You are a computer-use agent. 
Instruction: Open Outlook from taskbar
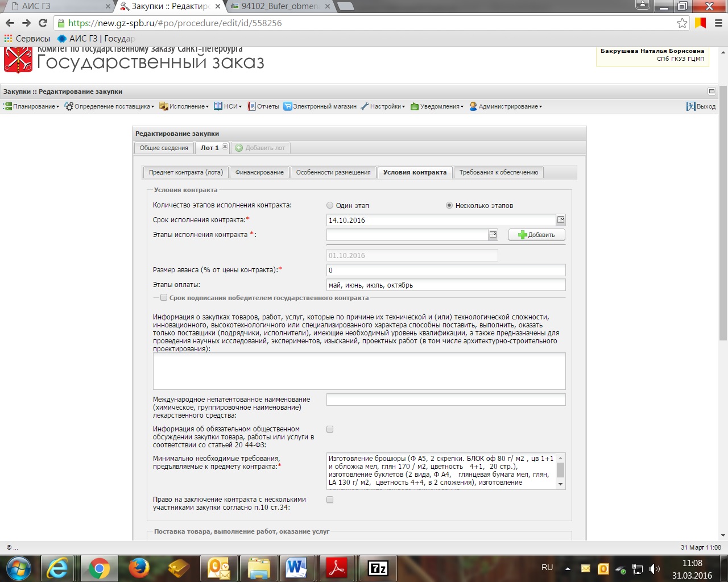[x=218, y=568]
